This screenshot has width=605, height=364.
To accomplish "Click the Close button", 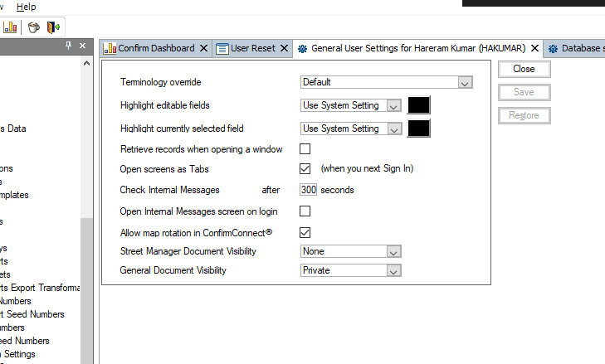I will click(524, 69).
